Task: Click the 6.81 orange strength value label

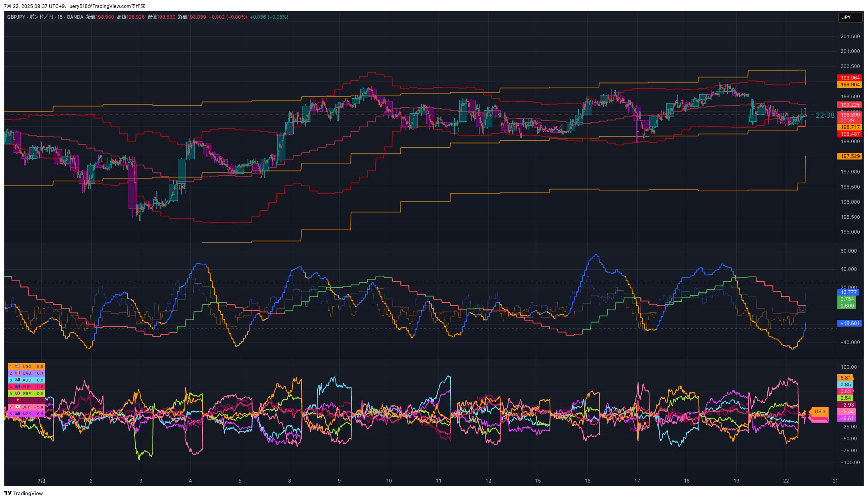Action: click(x=845, y=378)
